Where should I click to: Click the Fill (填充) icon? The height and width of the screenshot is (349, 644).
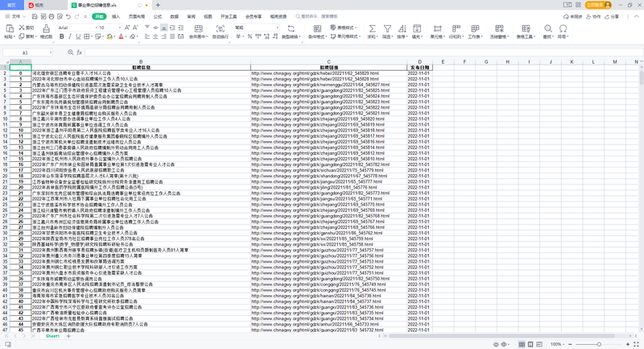(x=417, y=28)
